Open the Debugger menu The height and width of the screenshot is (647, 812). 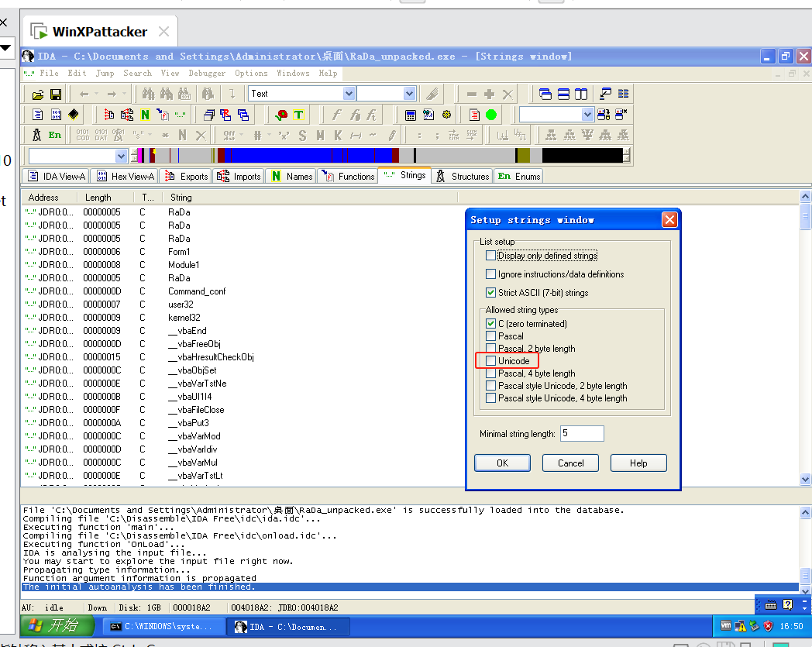(207, 74)
